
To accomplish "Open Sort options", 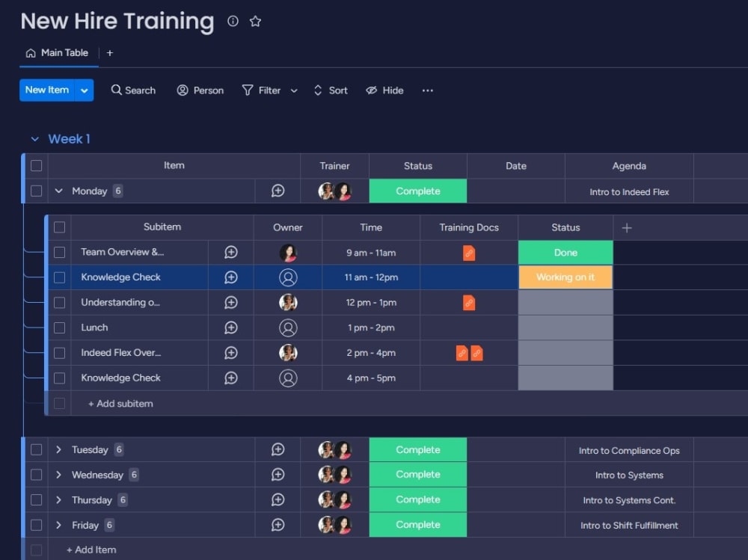I will tap(330, 90).
